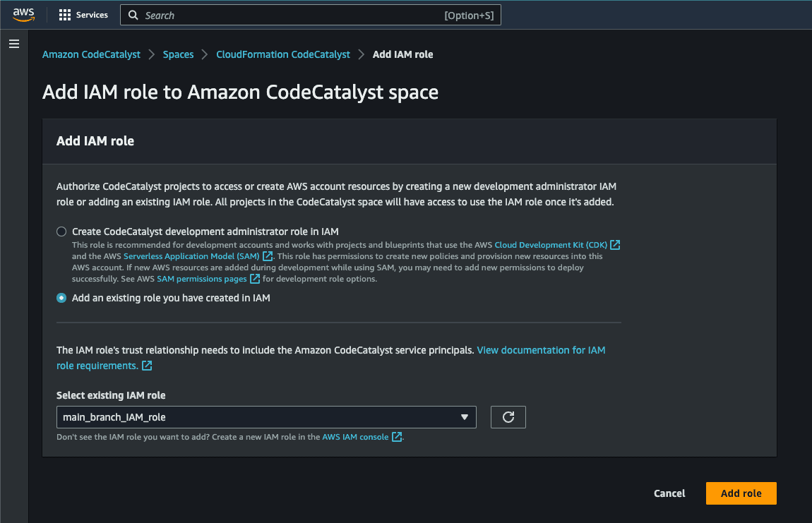Focus the top Search input field
This screenshot has height=523, width=812.
311,15
